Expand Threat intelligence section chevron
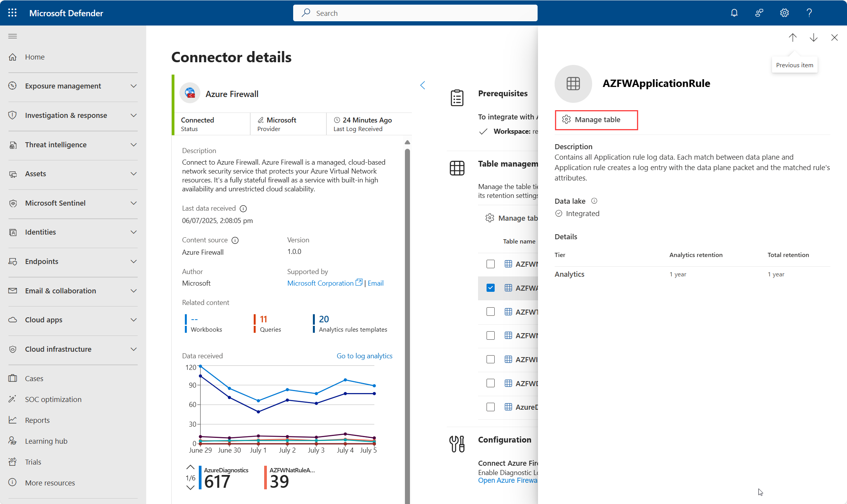Image resolution: width=847 pixels, height=504 pixels. coord(134,145)
